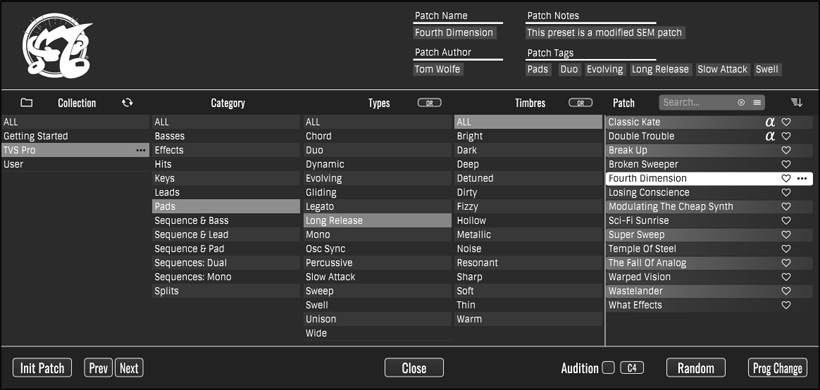Click the Init Patch button

[x=42, y=368]
